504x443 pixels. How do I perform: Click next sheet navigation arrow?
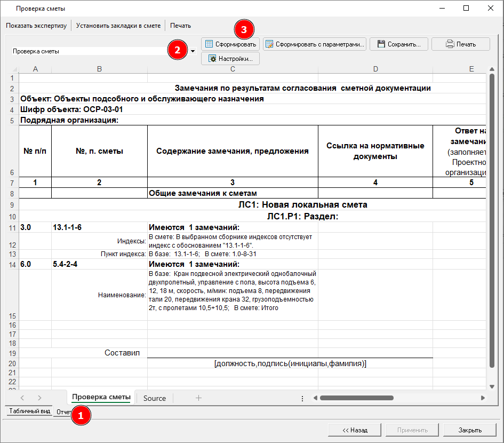coord(39,398)
